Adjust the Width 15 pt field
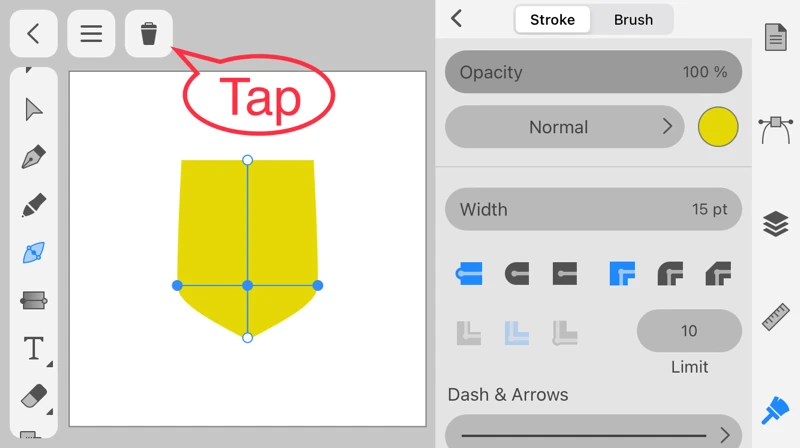Viewport: 800px width, 448px height. click(x=593, y=210)
